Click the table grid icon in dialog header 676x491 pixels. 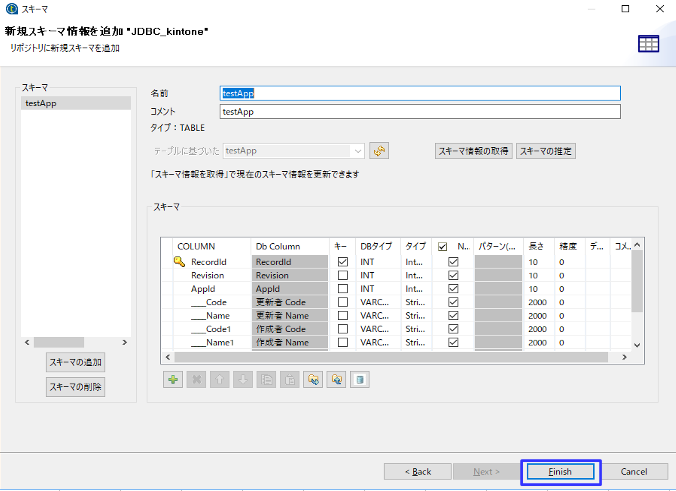pyautogui.click(x=648, y=44)
